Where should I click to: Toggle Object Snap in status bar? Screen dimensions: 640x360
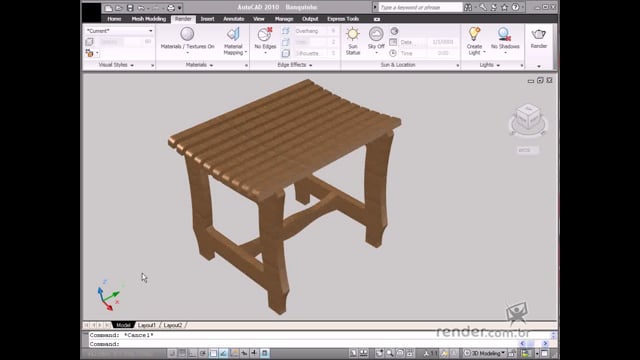[213, 353]
